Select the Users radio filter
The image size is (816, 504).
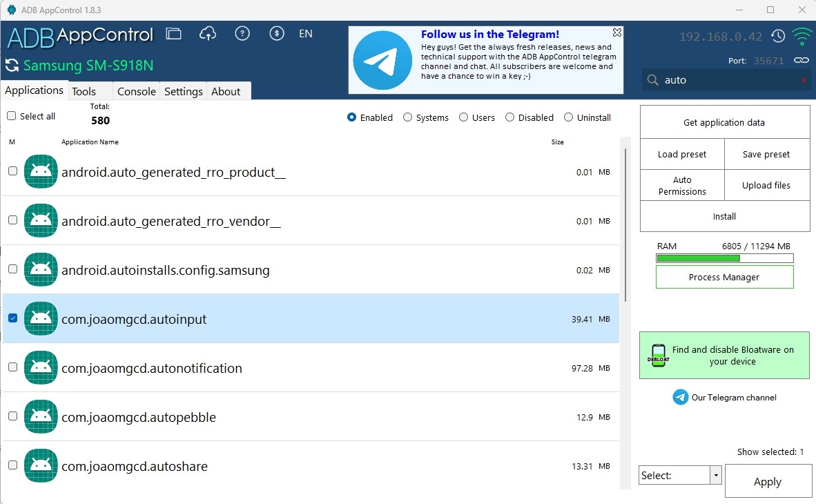pyautogui.click(x=463, y=117)
